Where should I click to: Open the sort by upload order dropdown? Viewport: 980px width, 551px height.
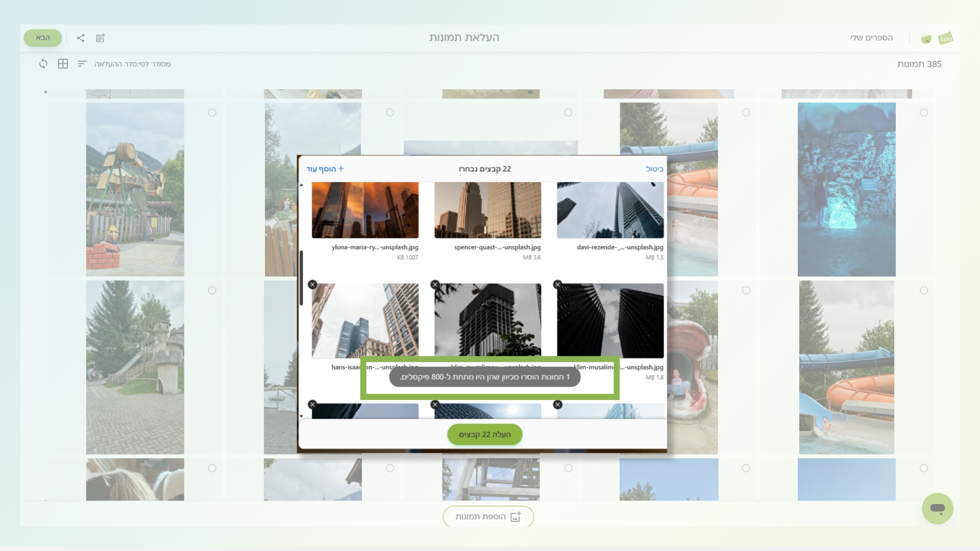click(132, 64)
